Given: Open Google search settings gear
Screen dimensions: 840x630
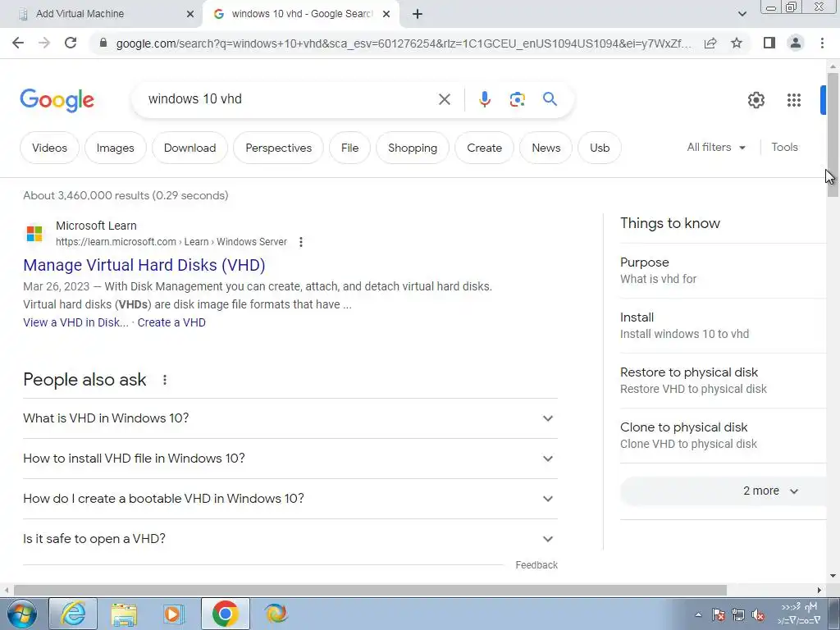Looking at the screenshot, I should (756, 99).
